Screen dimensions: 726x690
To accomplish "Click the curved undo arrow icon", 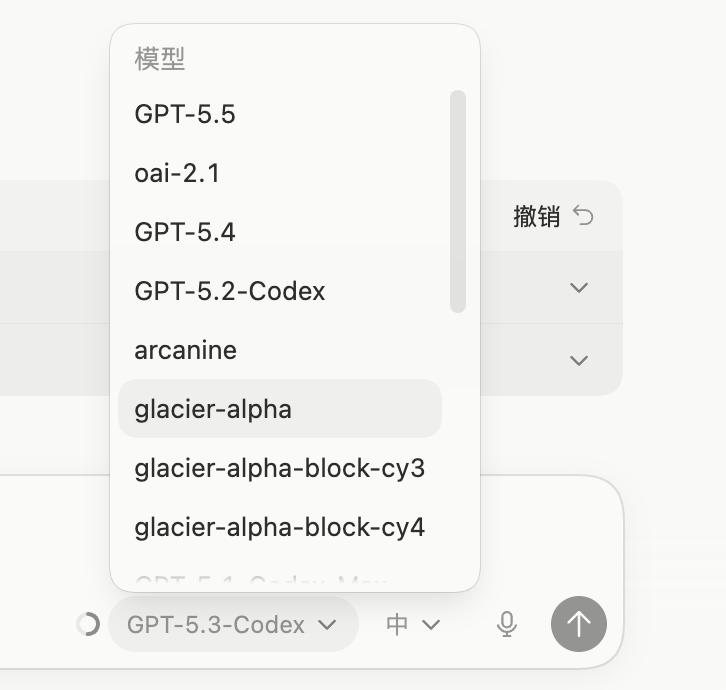I will [x=583, y=215].
